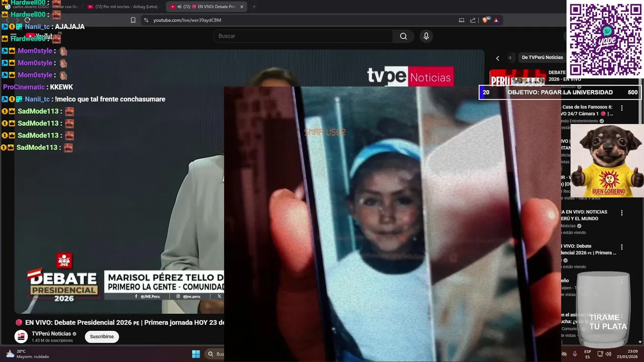Open options menu for NOTICIAS PERÚ Y EL MUNDO video
The image size is (644, 362).
tap(622, 213)
